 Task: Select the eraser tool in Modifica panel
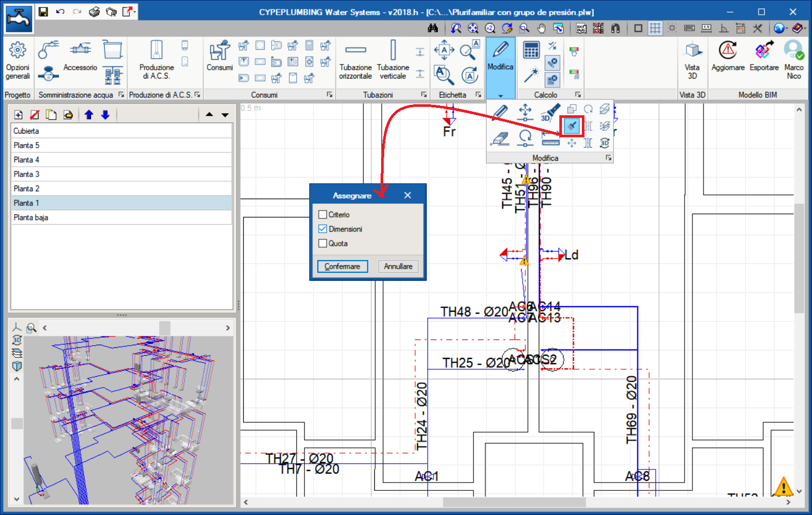(500, 138)
